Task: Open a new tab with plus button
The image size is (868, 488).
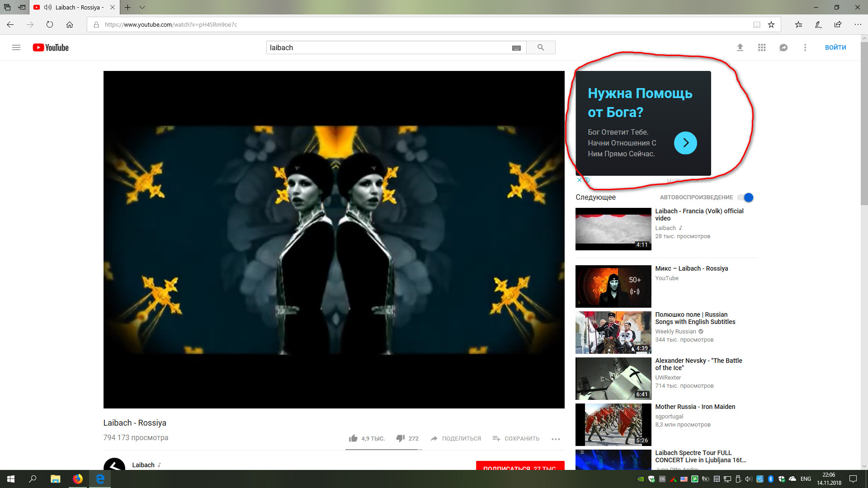Action: pyautogui.click(x=128, y=7)
